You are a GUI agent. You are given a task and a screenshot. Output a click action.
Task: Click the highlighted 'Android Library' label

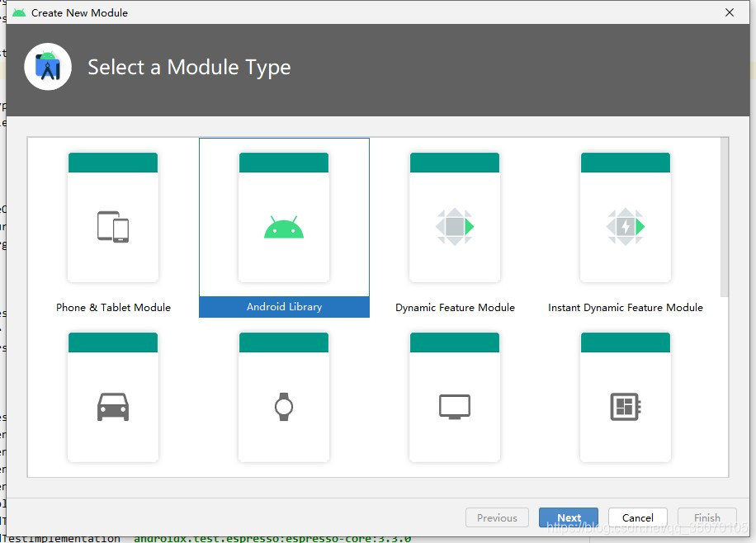(x=285, y=307)
